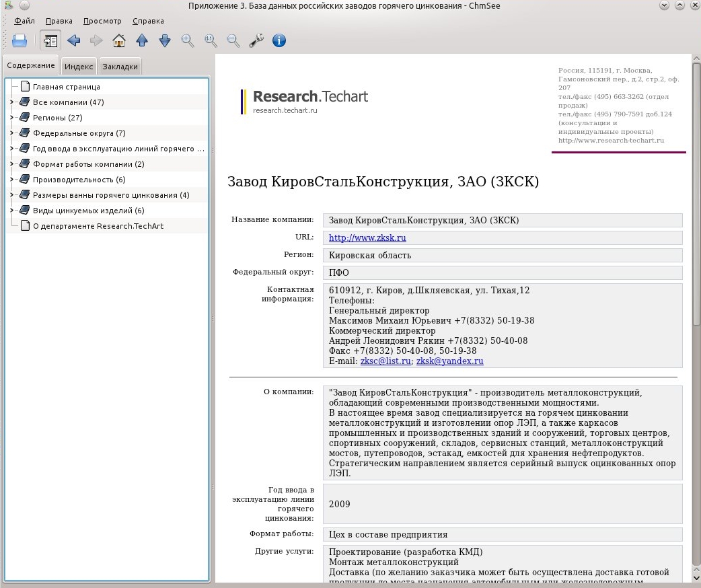Click scrollbar up arrow at top right
Image resolution: width=701 pixels, height=588 pixels.
tap(696, 58)
